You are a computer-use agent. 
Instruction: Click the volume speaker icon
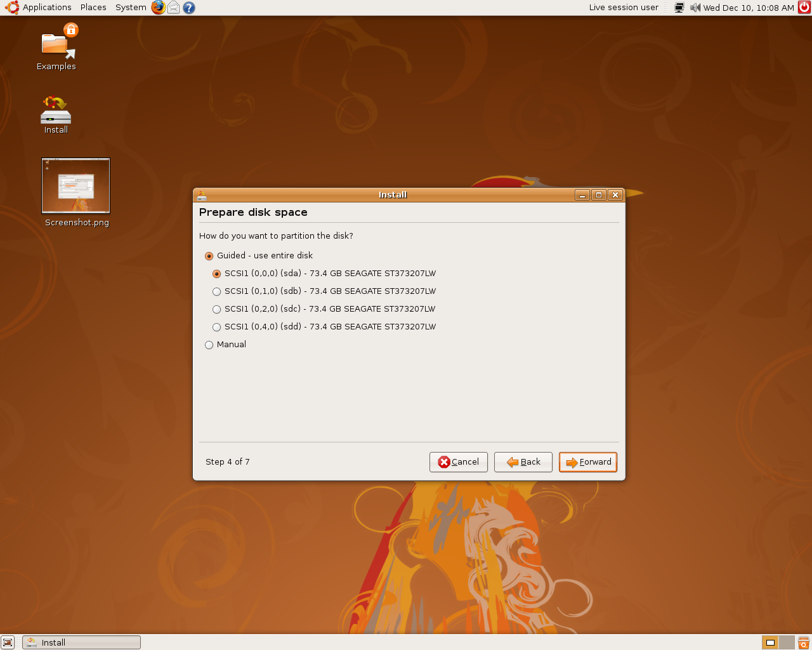pyautogui.click(x=695, y=8)
